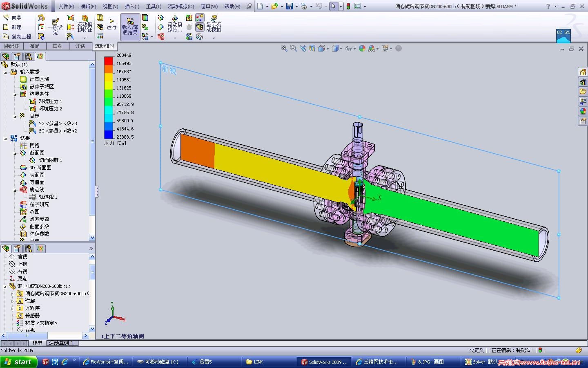Open the 流动模拟特征 dropdown arrow
588x368 pixels.
point(85,38)
